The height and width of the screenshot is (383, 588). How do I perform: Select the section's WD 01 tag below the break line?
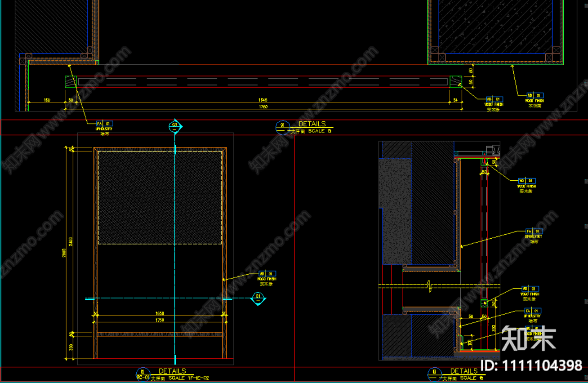[x=530, y=289]
